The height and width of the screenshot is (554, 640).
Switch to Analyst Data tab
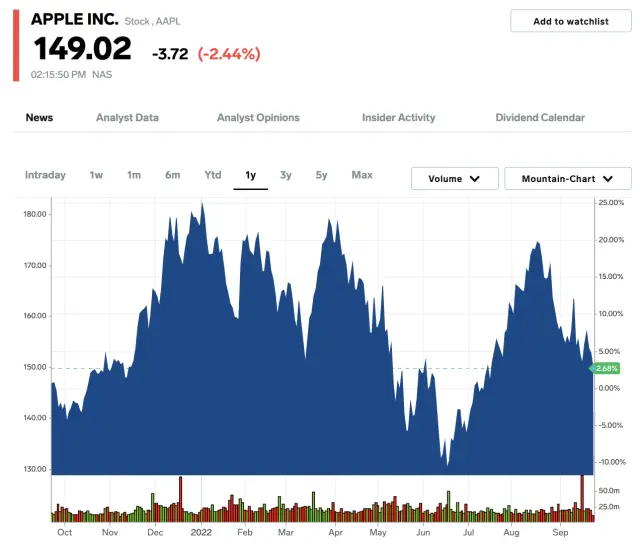pyautogui.click(x=127, y=117)
